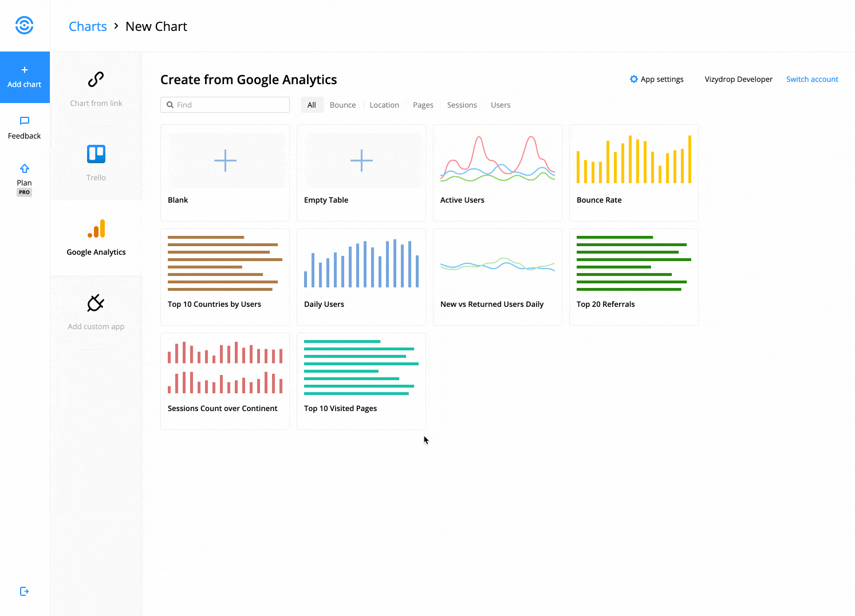The image size is (855, 616).
Task: Click the Vizydrop logo
Action: pos(24,25)
